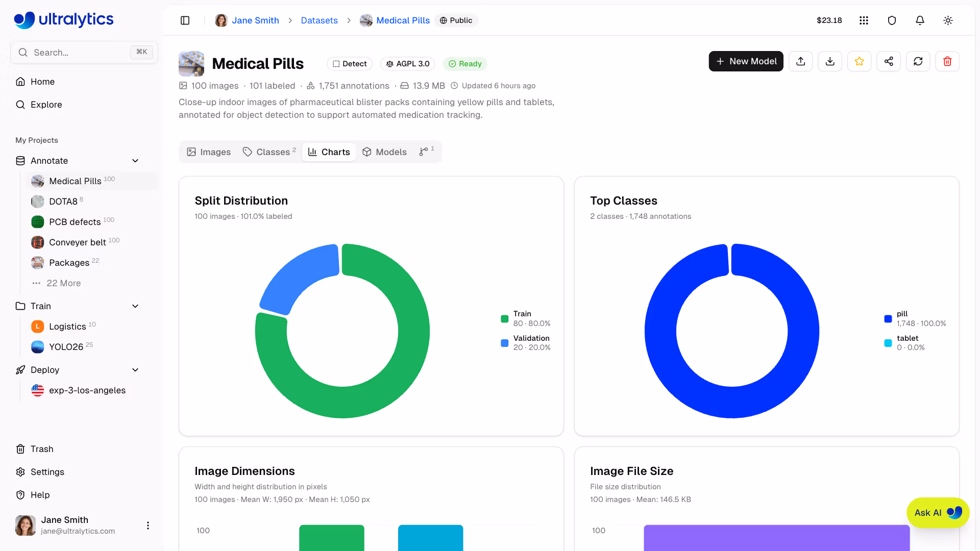This screenshot has height=551, width=980.
Task: Switch to the Classes tab
Action: tap(269, 152)
